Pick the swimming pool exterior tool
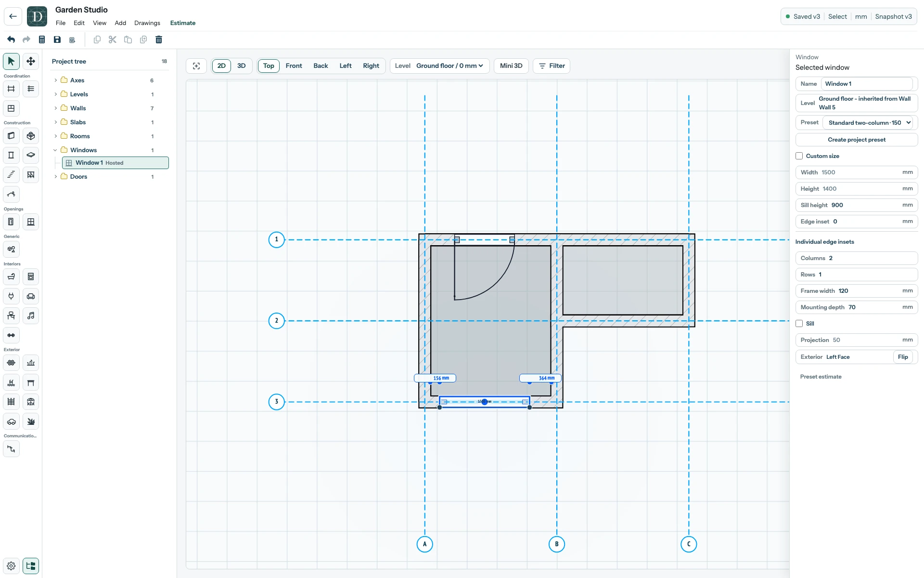 (x=11, y=382)
